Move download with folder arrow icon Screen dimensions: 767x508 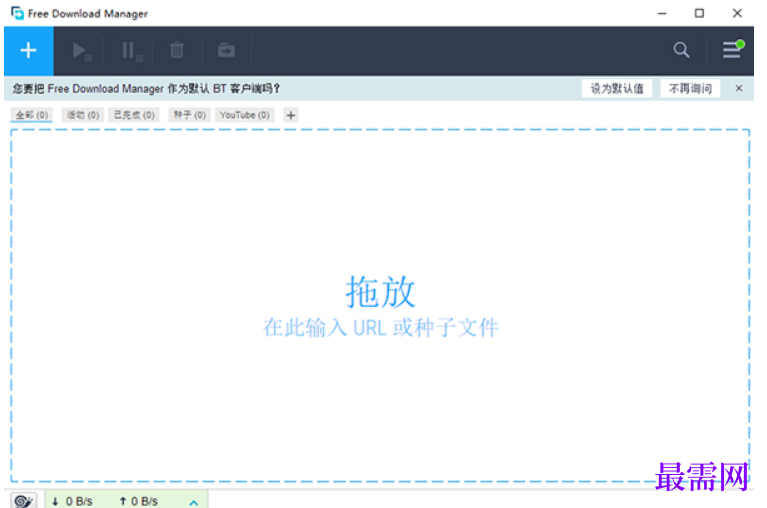[x=226, y=50]
